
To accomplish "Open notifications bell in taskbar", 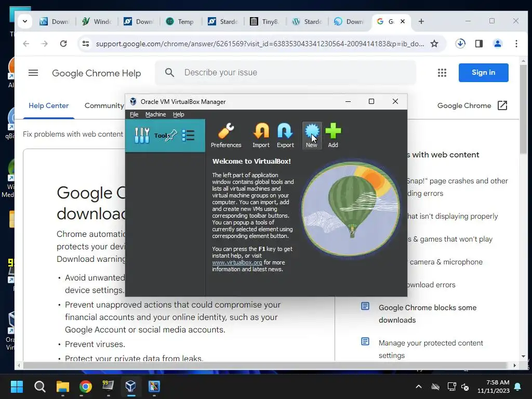I will (x=518, y=387).
